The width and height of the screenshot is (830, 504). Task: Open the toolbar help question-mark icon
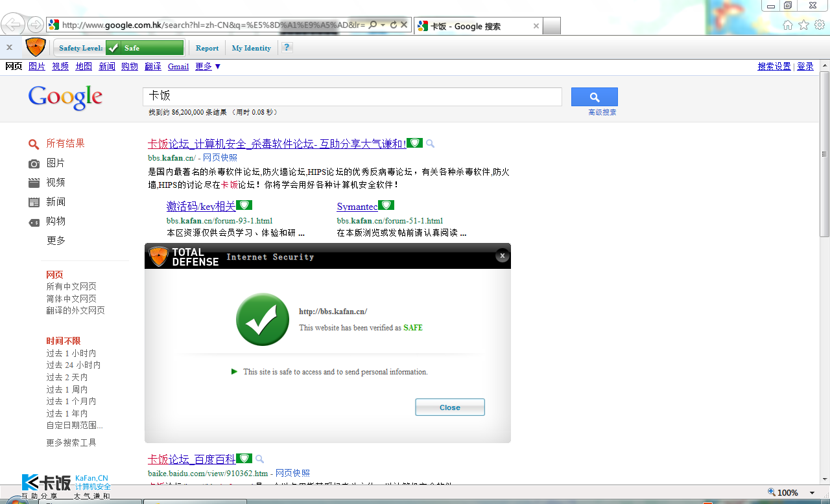287,47
